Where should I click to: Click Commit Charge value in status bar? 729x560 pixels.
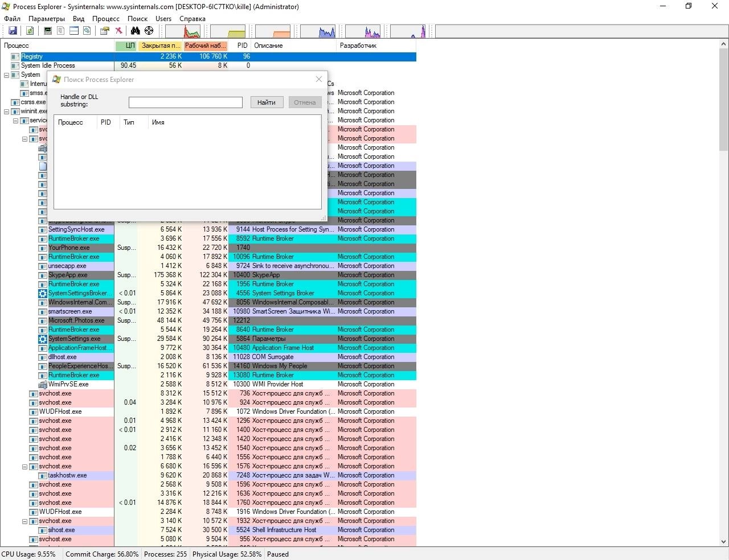point(102,554)
